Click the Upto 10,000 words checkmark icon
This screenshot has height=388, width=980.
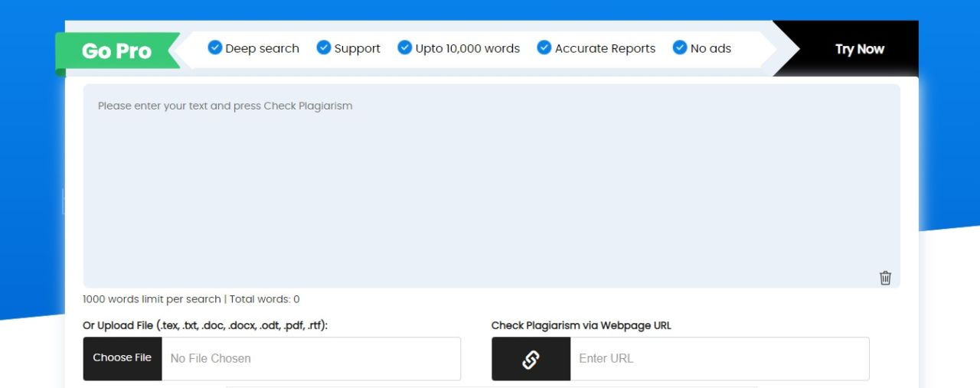tap(405, 47)
